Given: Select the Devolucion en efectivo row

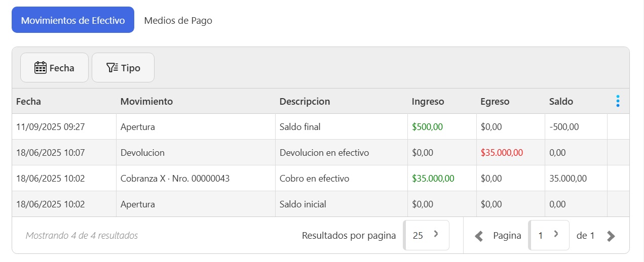Looking at the screenshot, I should coord(324,153).
